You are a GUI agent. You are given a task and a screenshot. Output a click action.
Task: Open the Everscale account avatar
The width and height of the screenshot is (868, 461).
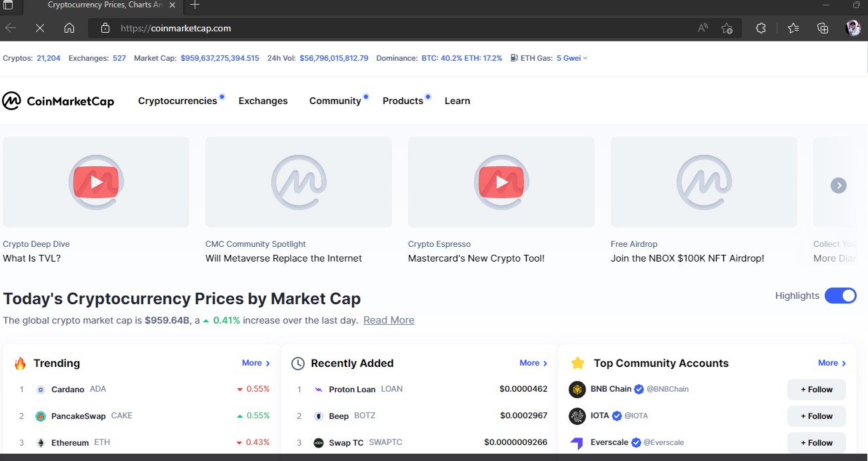point(577,442)
